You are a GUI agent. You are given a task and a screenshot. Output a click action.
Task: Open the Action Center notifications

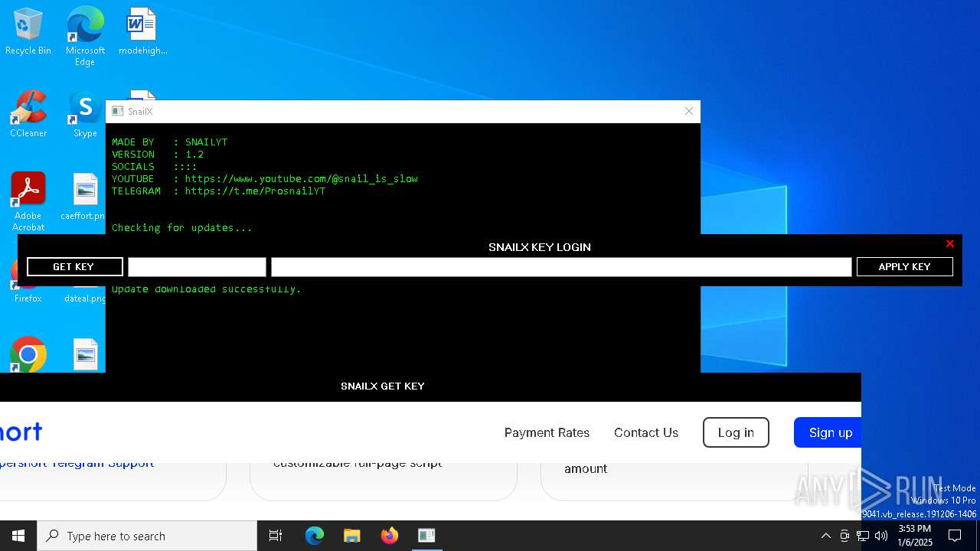tap(955, 536)
